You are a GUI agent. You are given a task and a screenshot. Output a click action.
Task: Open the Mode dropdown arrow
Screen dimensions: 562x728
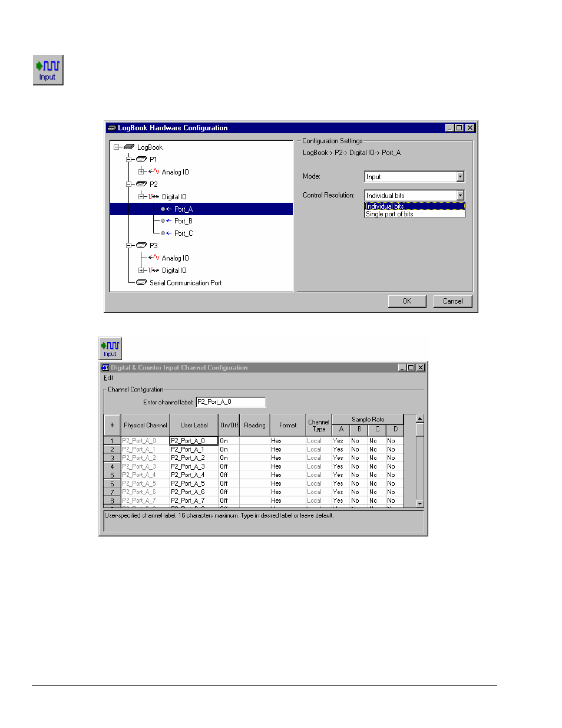[460, 177]
